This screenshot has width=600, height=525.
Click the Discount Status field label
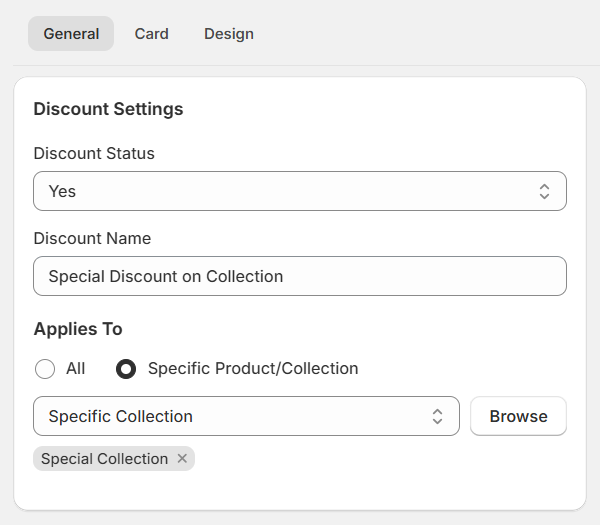[x=94, y=154]
